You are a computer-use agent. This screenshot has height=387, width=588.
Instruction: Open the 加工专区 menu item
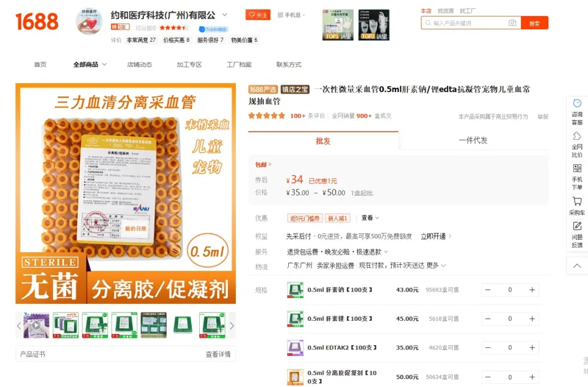coord(189,65)
